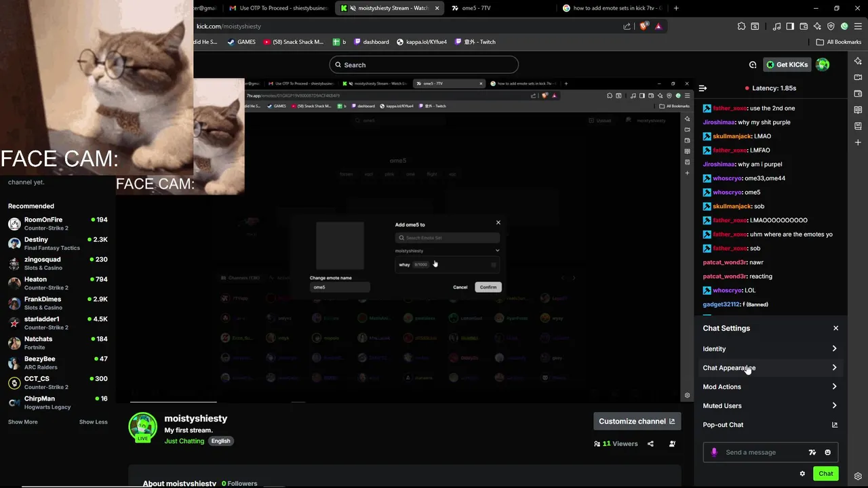Expand the Mod Actions arrow
868x488 pixels.
pyautogui.click(x=834, y=387)
